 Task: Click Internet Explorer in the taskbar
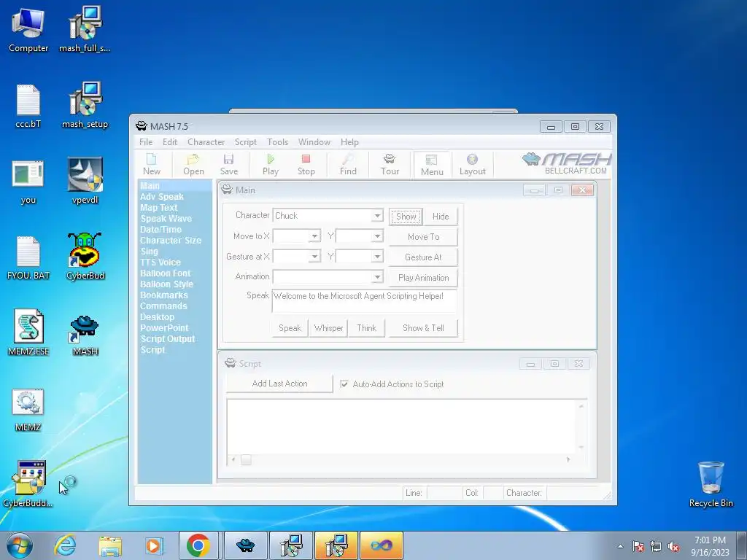click(x=65, y=545)
